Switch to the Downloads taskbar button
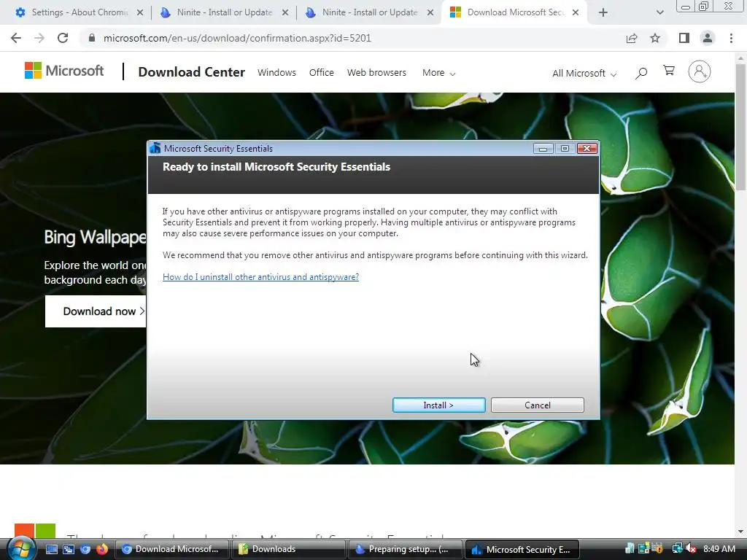 coord(289,549)
